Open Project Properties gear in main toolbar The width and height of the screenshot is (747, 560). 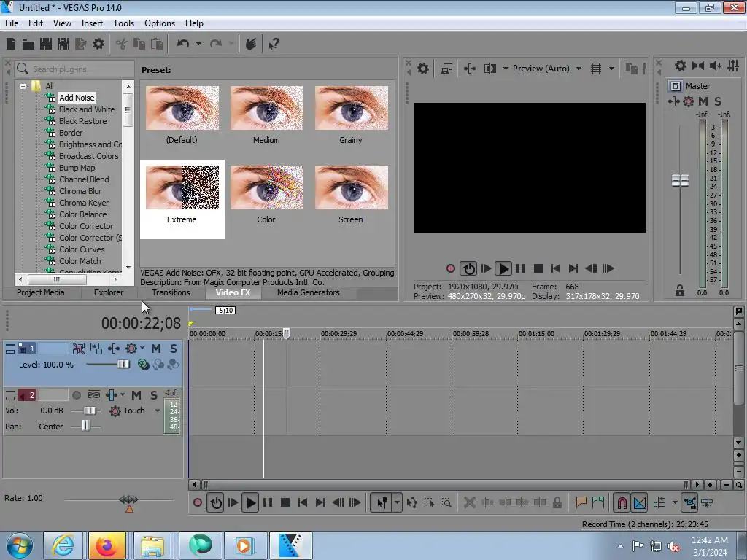[98, 44]
